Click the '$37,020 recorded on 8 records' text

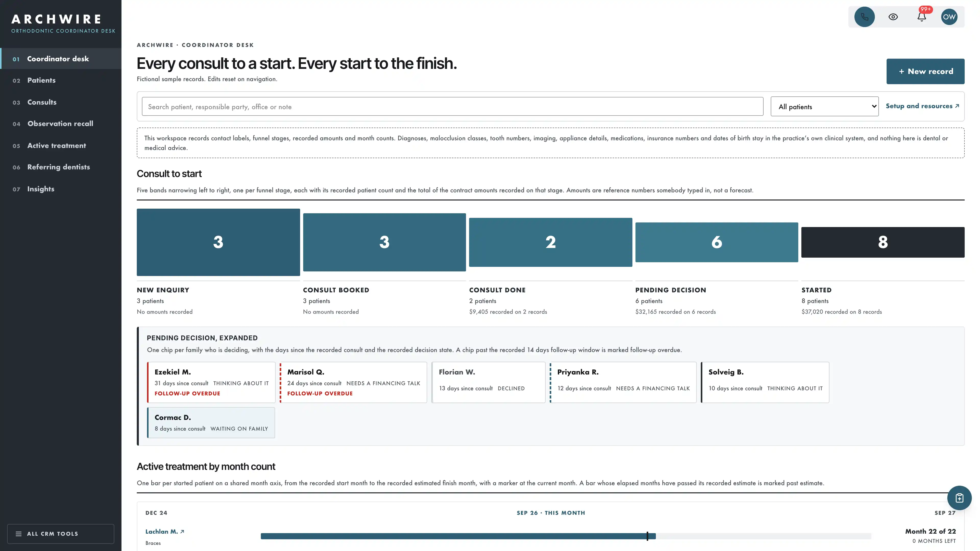coord(841,312)
